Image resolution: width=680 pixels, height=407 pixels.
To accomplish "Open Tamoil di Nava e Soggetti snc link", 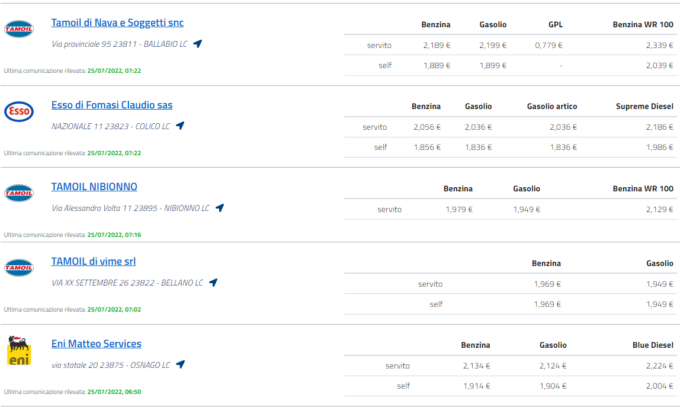I will [x=117, y=22].
